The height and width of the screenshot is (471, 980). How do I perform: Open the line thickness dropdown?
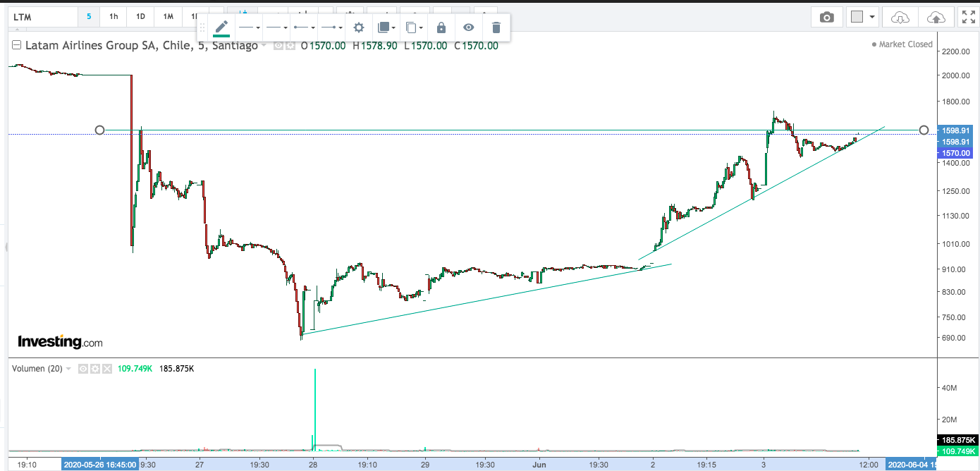coord(276,27)
